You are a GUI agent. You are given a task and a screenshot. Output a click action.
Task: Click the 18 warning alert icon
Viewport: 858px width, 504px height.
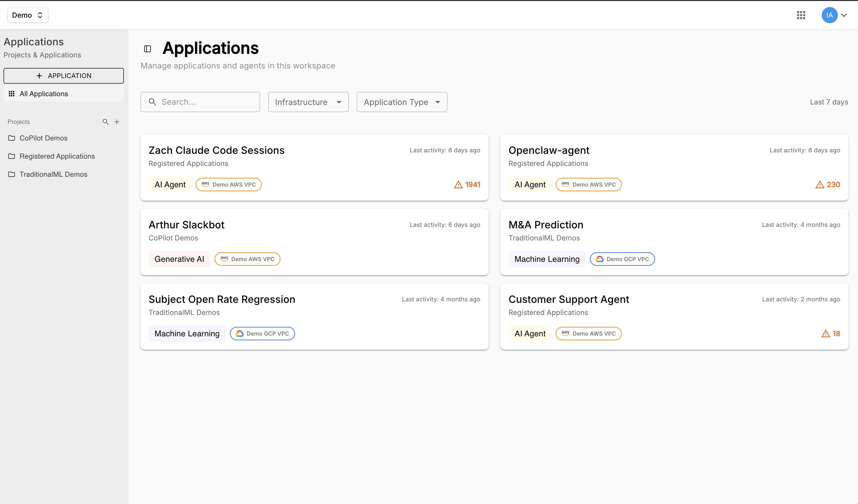(x=826, y=334)
